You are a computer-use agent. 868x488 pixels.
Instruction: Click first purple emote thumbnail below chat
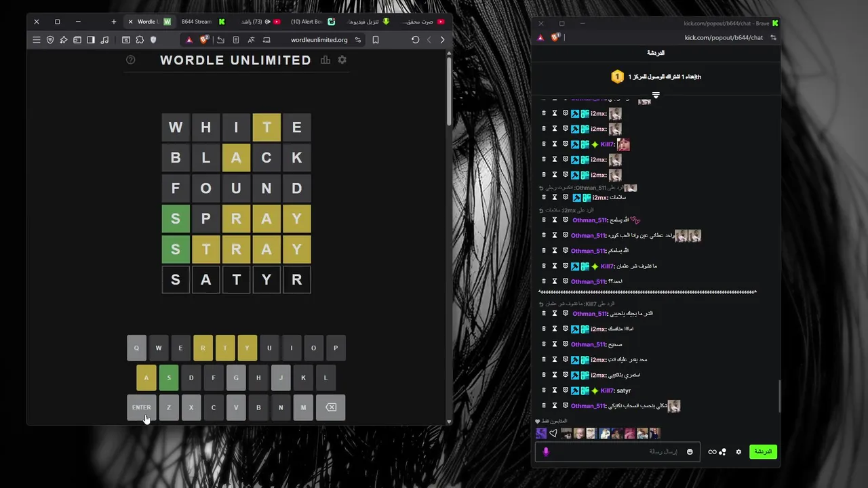[541, 433]
